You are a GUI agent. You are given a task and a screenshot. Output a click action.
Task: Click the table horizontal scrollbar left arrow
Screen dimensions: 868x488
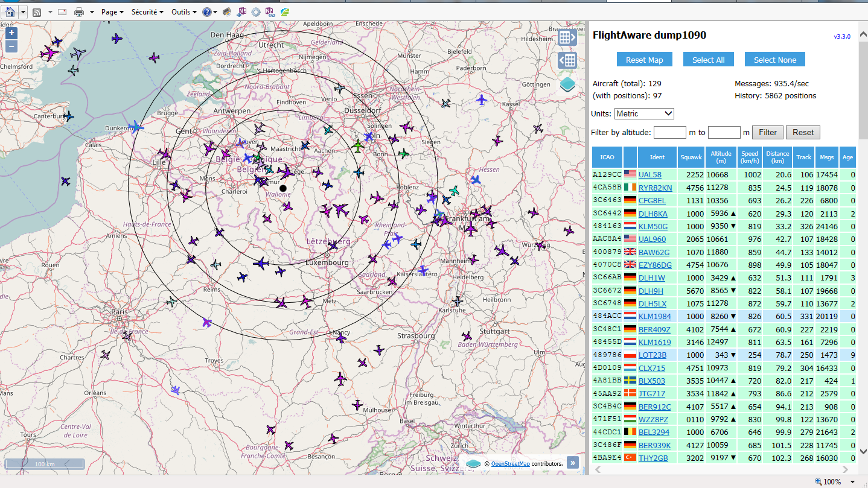(x=597, y=469)
